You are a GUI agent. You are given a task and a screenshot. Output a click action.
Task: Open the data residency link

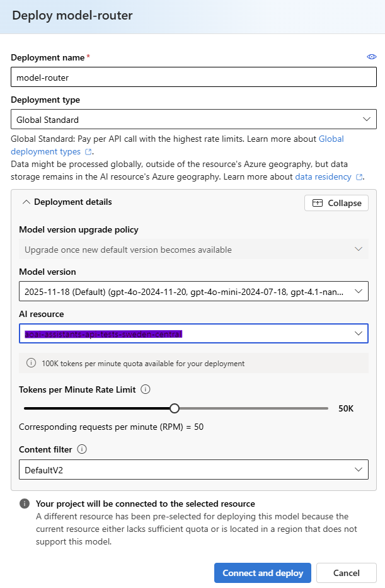click(x=323, y=177)
